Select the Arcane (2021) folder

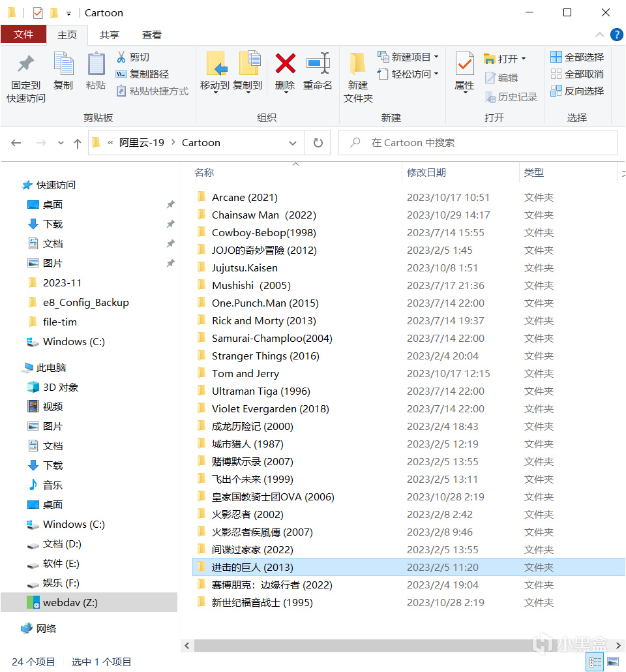pyautogui.click(x=245, y=198)
